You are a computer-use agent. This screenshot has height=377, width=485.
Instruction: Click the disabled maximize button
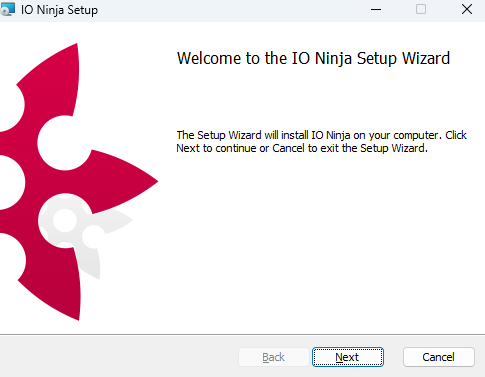point(421,9)
